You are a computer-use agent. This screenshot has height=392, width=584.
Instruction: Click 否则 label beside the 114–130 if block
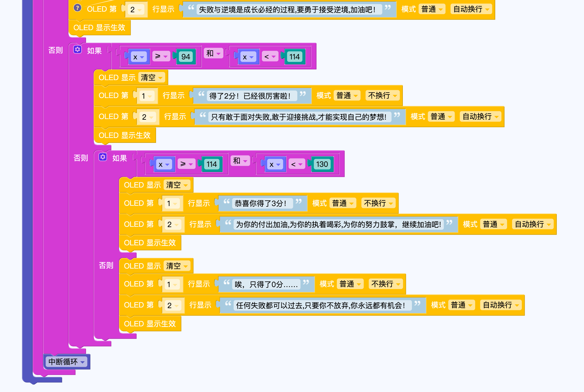click(x=81, y=158)
